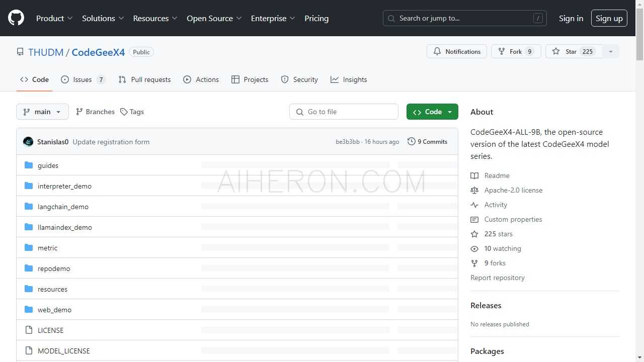This screenshot has width=644, height=362.
Task: Click the metric folder icon
Action: pyautogui.click(x=29, y=248)
